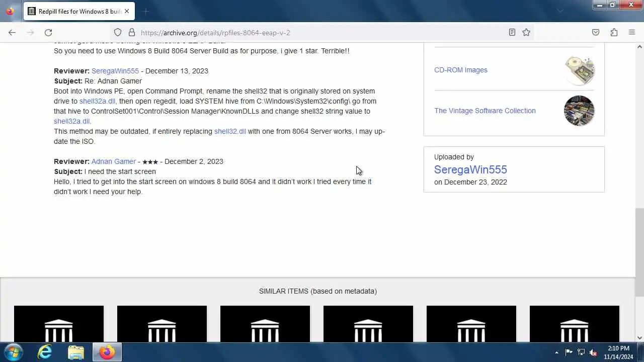Open fourth similar item thumbnail
Image resolution: width=644 pixels, height=362 pixels.
(x=368, y=324)
